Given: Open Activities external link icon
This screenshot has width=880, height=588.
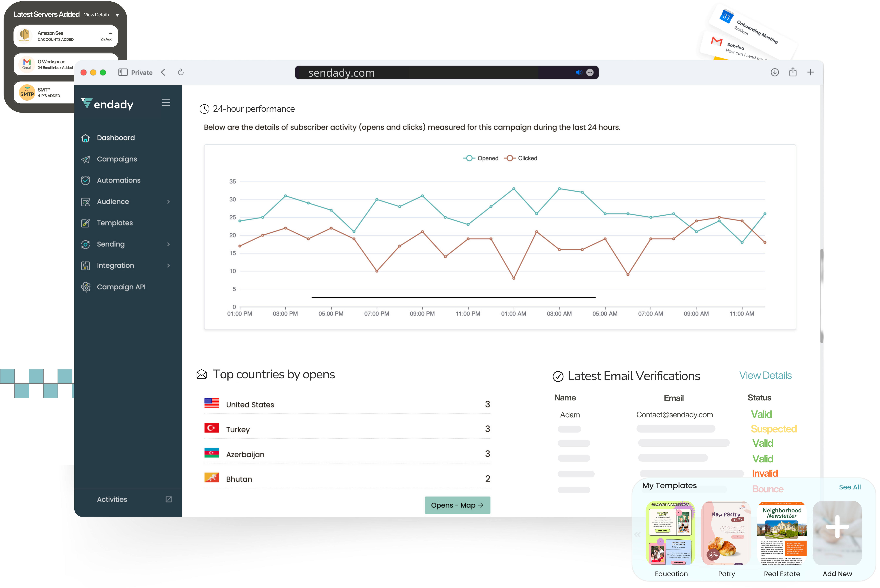Looking at the screenshot, I should (169, 499).
